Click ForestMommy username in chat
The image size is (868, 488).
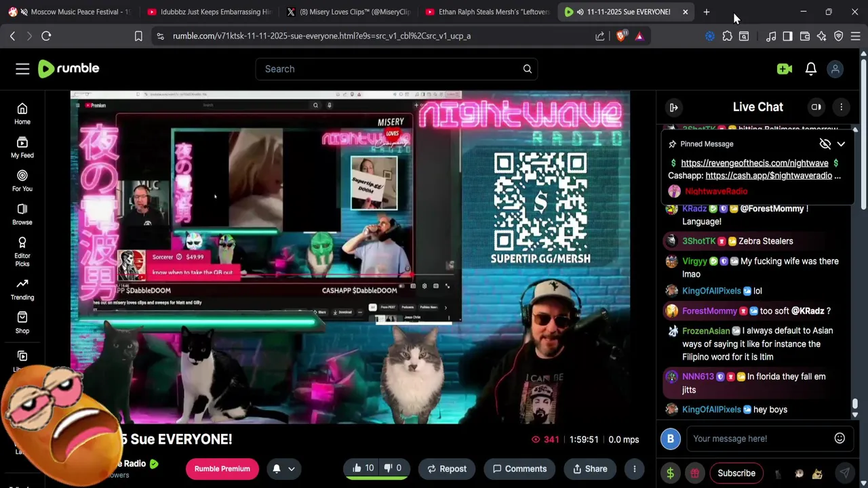pyautogui.click(x=709, y=310)
